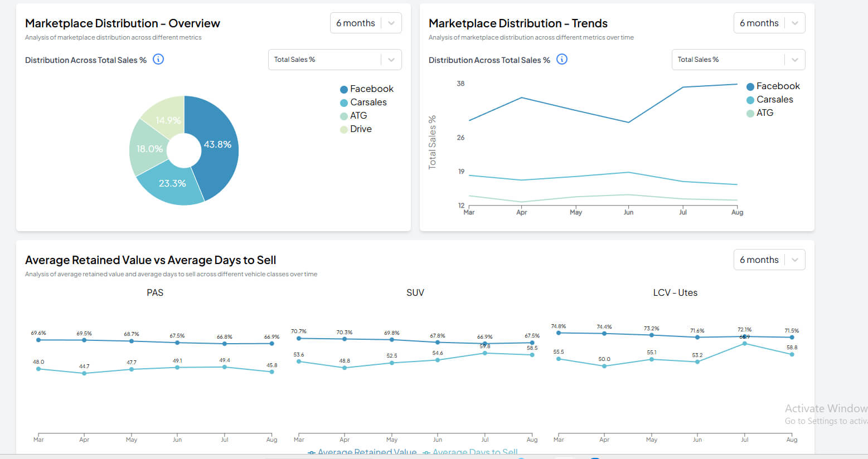Screen dimensions: 868x459
Task: Click PAS chart Mar 69.6% data point
Action: (38, 340)
